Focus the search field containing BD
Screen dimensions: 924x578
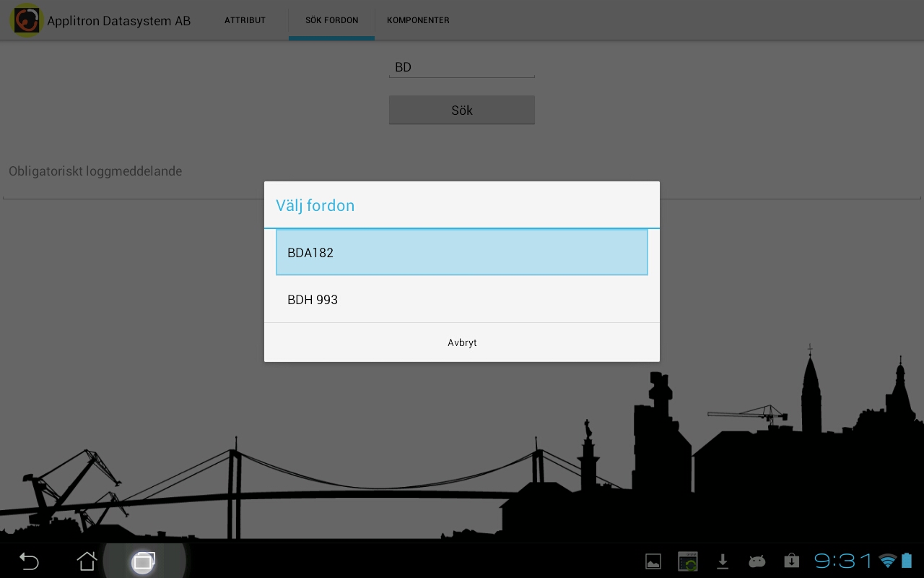pyautogui.click(x=461, y=67)
